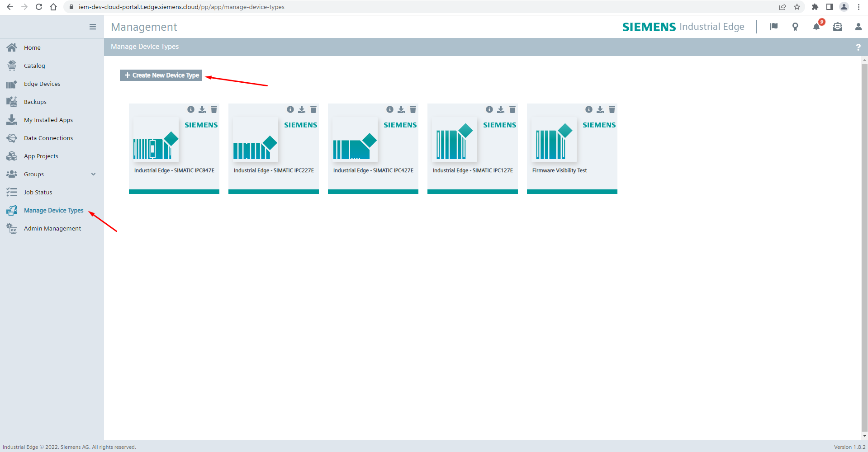Bookmark this page with star icon
868x452 pixels.
pyautogui.click(x=797, y=7)
